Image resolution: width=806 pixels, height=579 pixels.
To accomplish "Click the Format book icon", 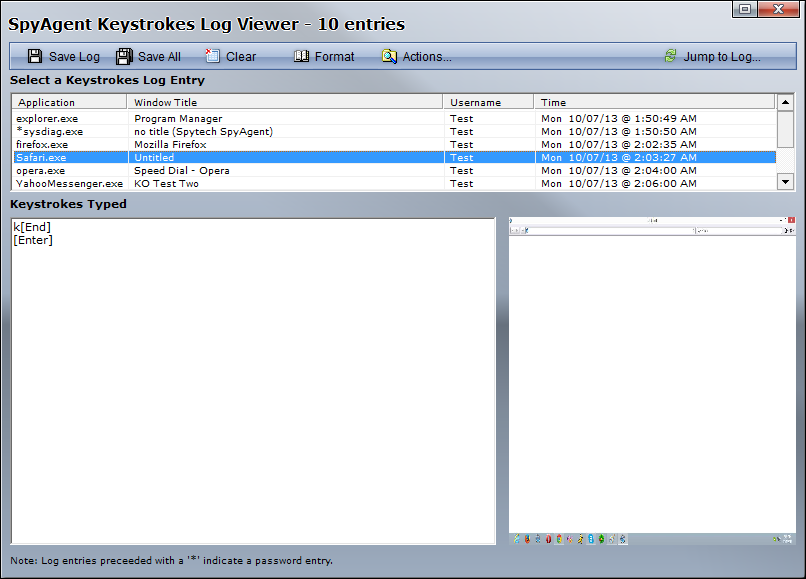I will click(x=301, y=57).
